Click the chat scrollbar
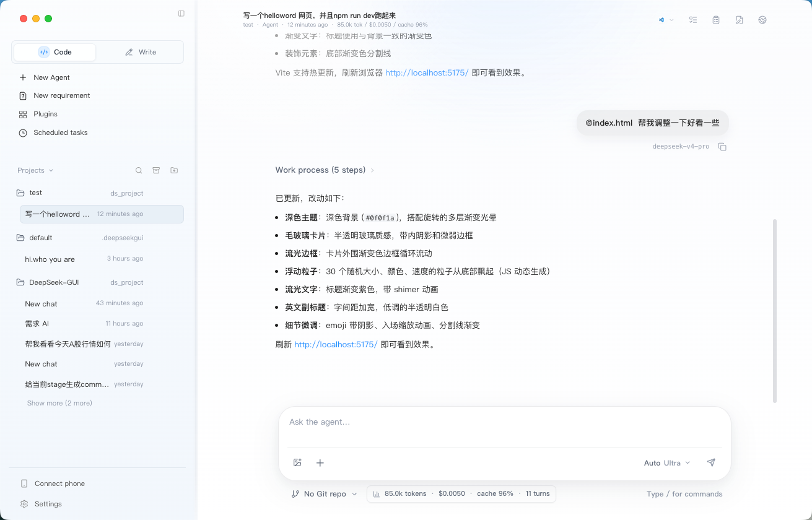 [774, 311]
